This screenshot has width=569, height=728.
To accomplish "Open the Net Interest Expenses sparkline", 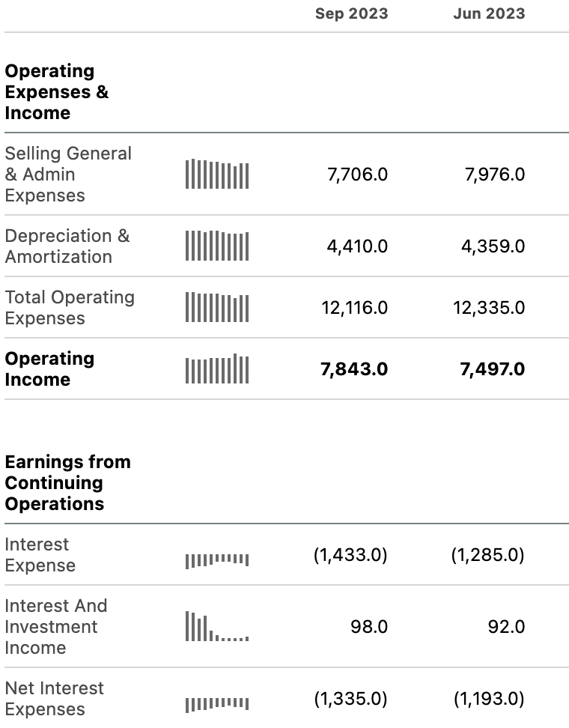I will 217,705.
